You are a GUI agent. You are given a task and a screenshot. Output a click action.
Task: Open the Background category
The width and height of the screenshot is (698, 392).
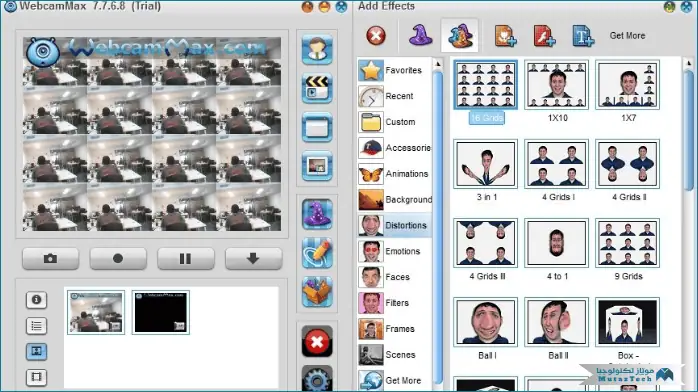[394, 199]
